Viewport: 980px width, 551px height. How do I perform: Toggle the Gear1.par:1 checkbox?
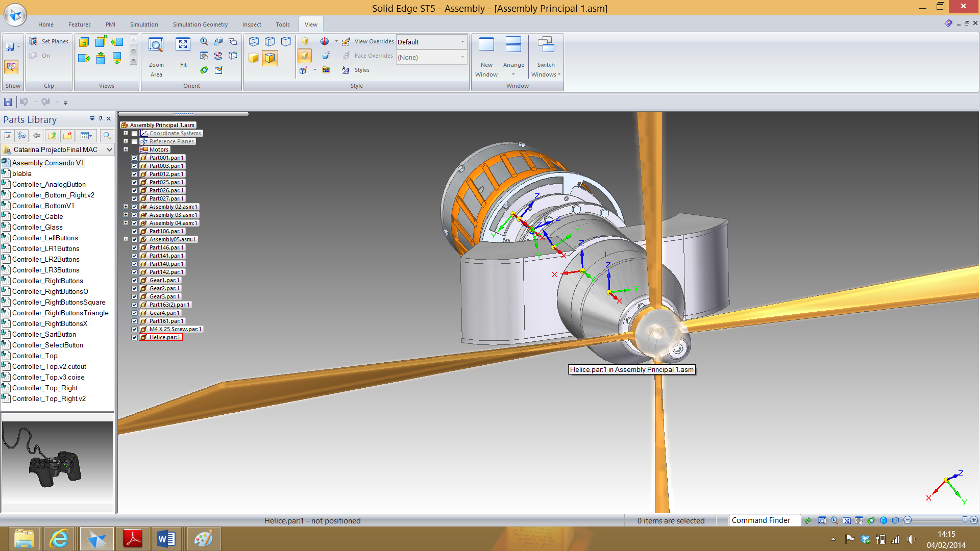tap(135, 281)
